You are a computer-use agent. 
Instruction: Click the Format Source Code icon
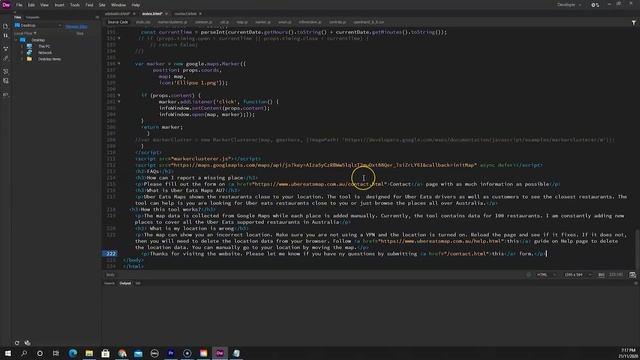[6, 71]
